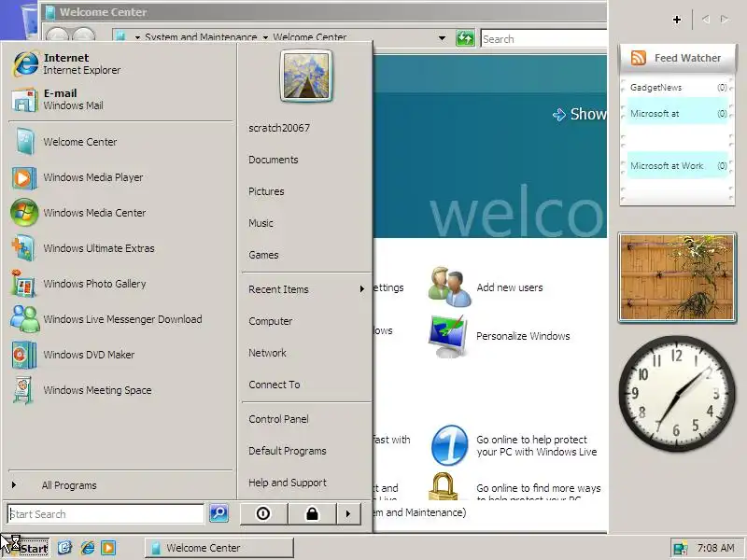
Task: Open Media Player quick launch icon
Action: point(108,548)
